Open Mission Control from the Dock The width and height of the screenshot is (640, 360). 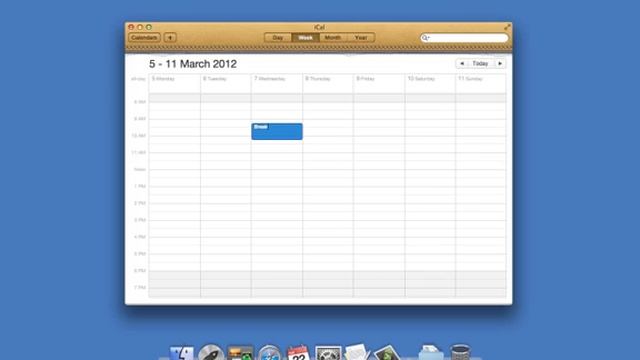pos(240,353)
